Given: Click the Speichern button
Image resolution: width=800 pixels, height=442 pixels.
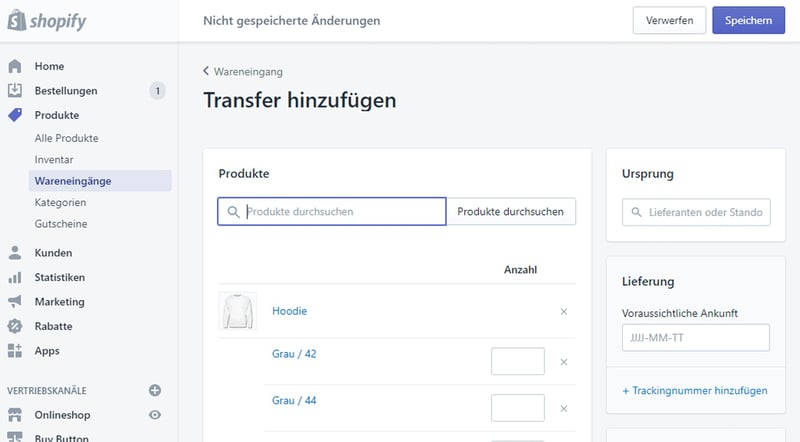Looking at the screenshot, I should tap(748, 20).
